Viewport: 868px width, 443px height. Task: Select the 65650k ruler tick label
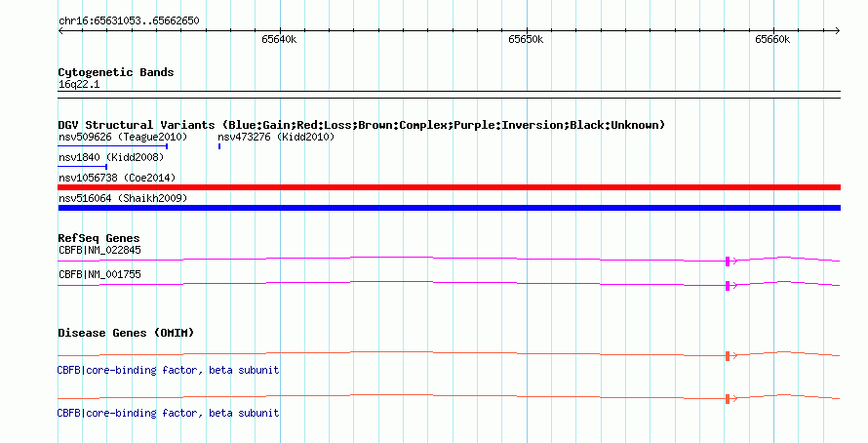pos(526,39)
